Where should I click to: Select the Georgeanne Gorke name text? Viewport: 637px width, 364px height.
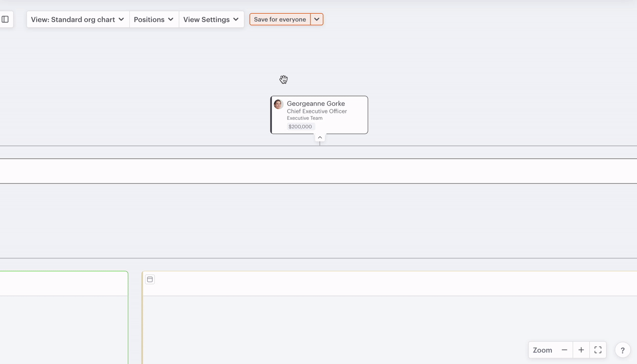coord(316,103)
